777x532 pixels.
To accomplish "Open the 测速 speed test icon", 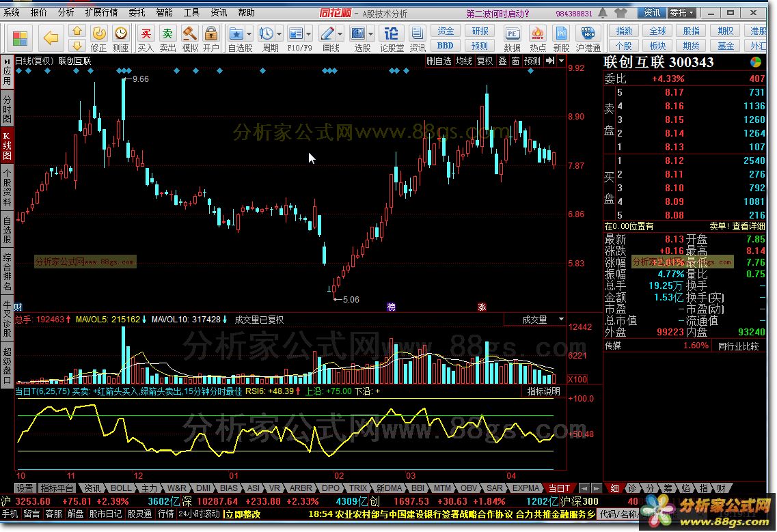I will pyautogui.click(x=120, y=39).
